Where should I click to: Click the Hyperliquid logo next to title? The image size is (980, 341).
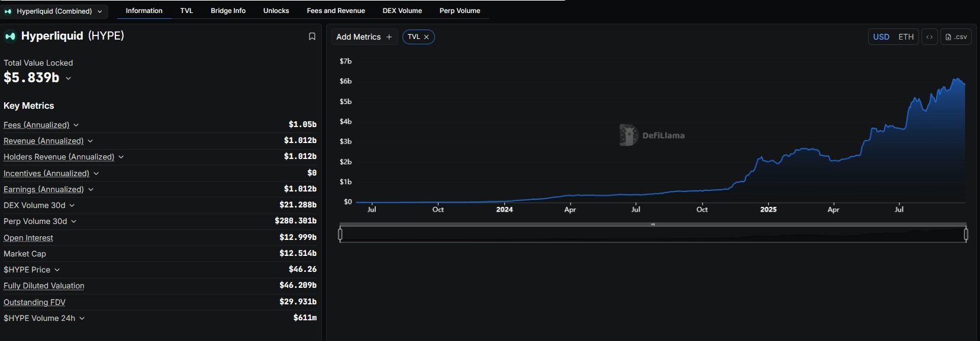point(10,37)
